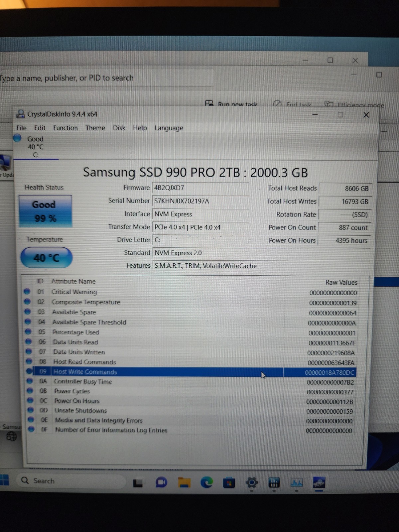This screenshot has width=399, height=532.
Task: Open File Explorer from the taskbar
Action: point(184,482)
